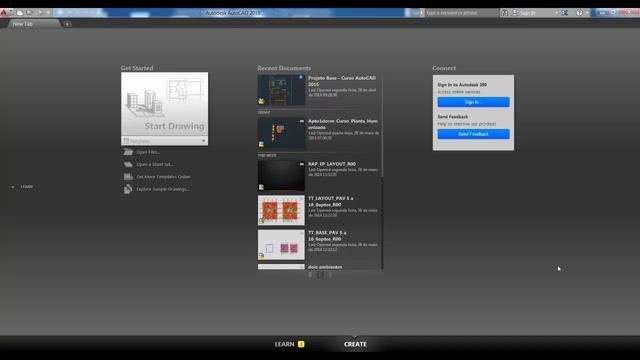The height and width of the screenshot is (360, 640).
Task: Click Get More Templates Online link
Action: pyautogui.click(x=163, y=177)
